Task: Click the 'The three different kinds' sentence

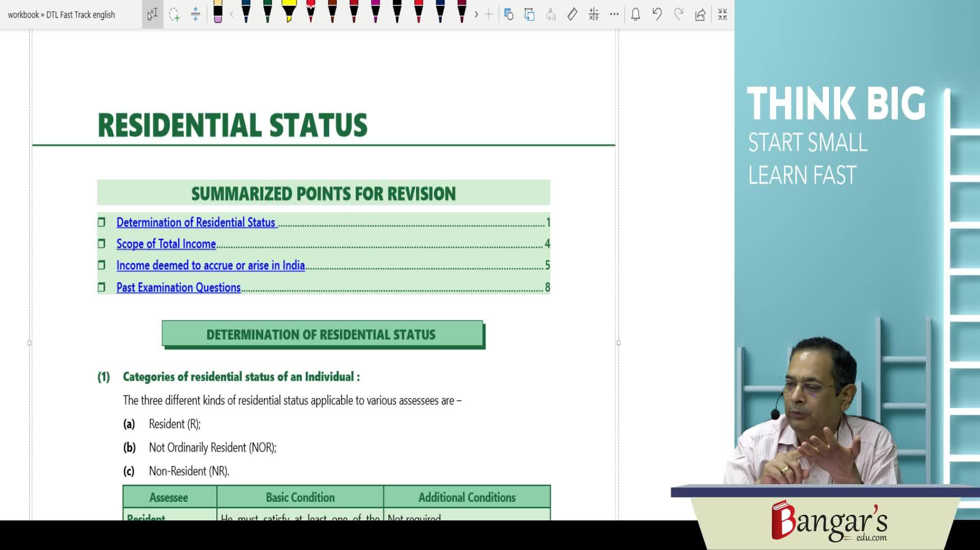Action: click(x=292, y=401)
